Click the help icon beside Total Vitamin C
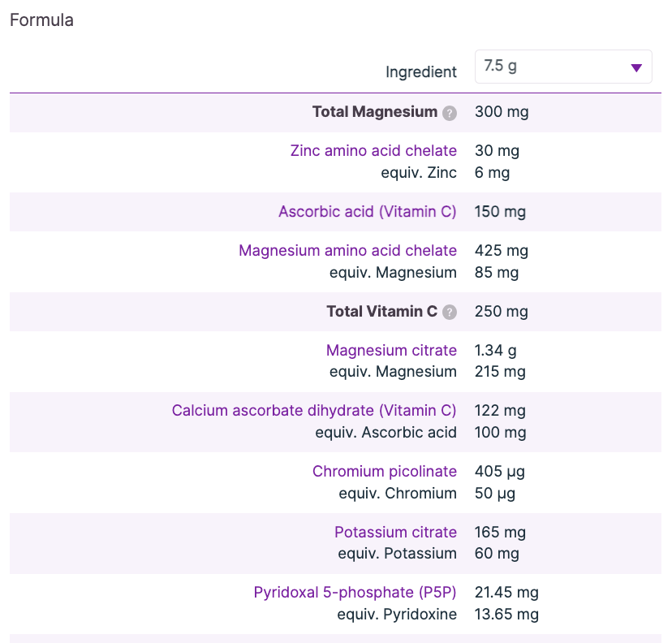Image resolution: width=672 pixels, height=643 pixels. click(x=450, y=312)
